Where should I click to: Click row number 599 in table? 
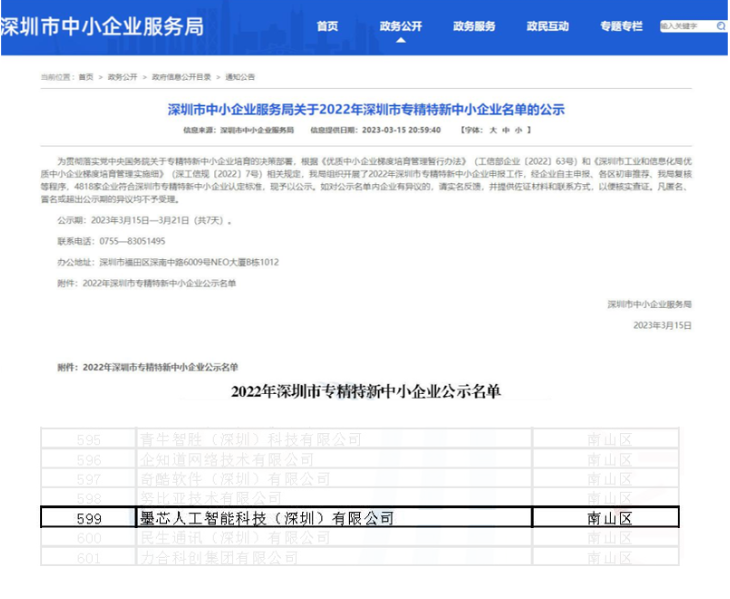coord(89,518)
